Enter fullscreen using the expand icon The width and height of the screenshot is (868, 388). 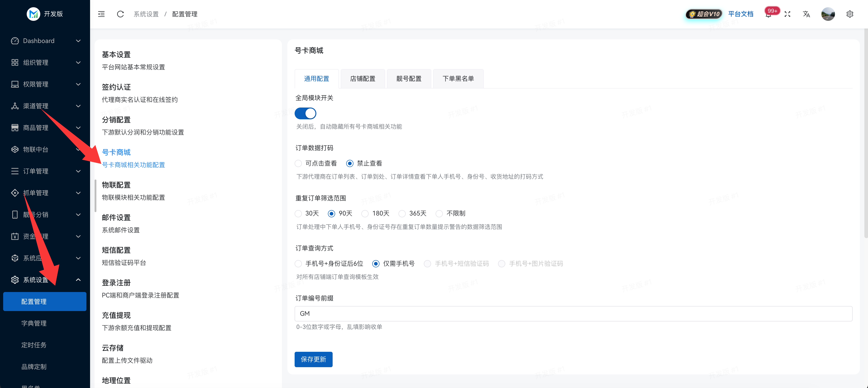coord(788,14)
